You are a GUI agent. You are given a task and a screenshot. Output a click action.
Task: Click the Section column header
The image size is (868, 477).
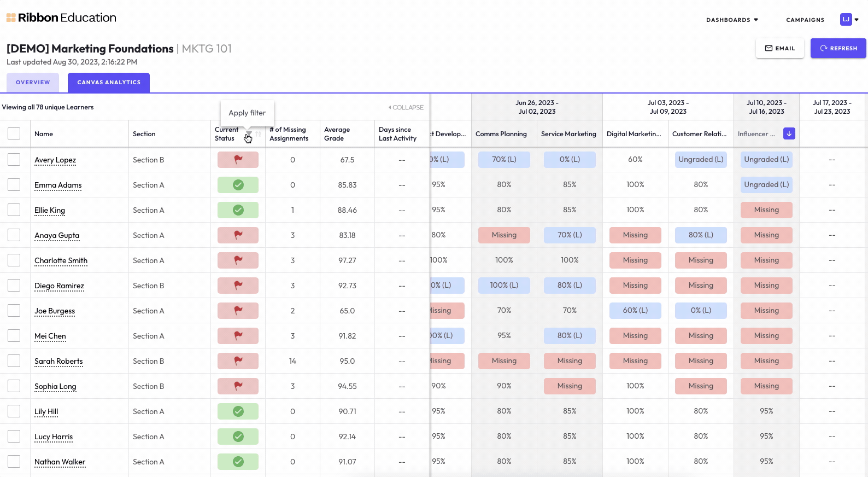144,134
